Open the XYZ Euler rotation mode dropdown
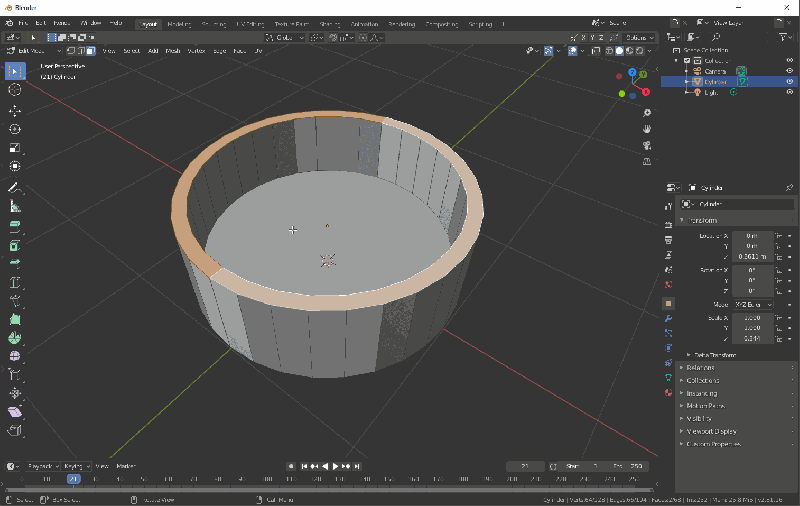This screenshot has height=506, width=800. pyautogui.click(x=754, y=305)
